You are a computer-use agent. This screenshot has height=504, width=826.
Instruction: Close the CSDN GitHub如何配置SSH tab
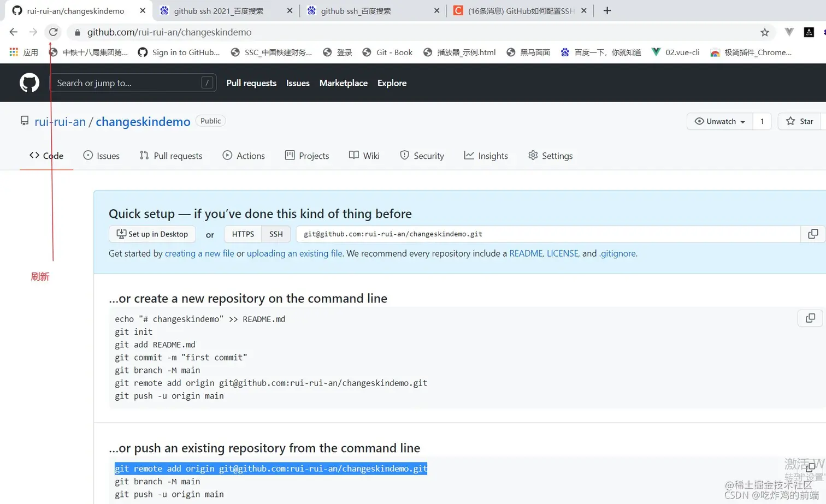pyautogui.click(x=583, y=10)
